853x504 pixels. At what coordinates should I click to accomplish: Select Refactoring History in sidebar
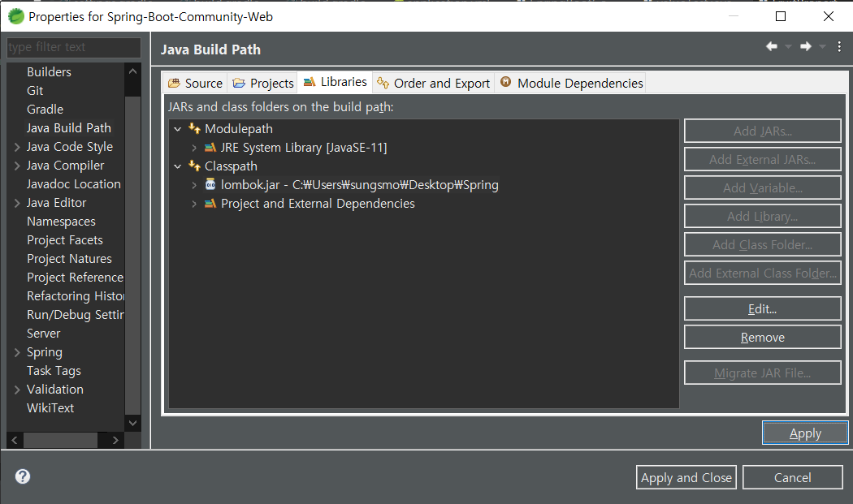pyautogui.click(x=75, y=295)
